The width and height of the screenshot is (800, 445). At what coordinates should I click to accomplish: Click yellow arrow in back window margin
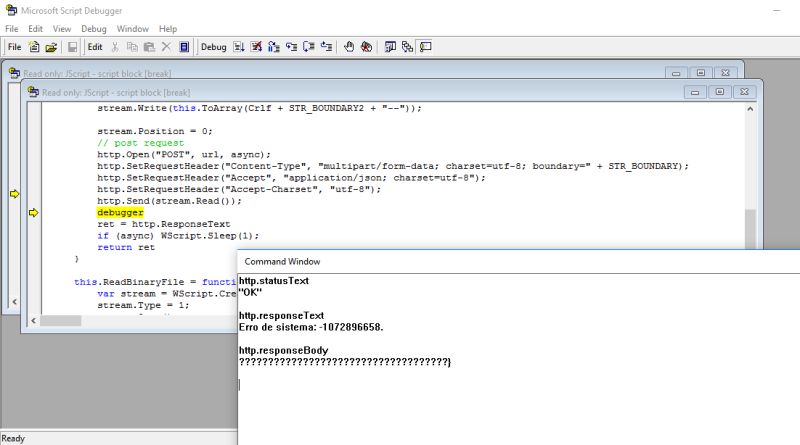pos(14,194)
